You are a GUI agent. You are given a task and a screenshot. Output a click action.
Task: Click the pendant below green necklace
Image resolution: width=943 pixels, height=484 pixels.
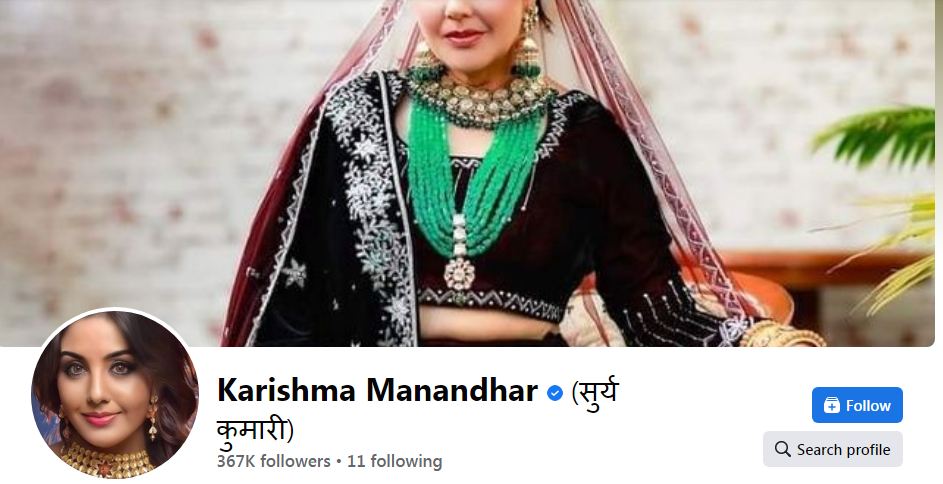[459, 274]
